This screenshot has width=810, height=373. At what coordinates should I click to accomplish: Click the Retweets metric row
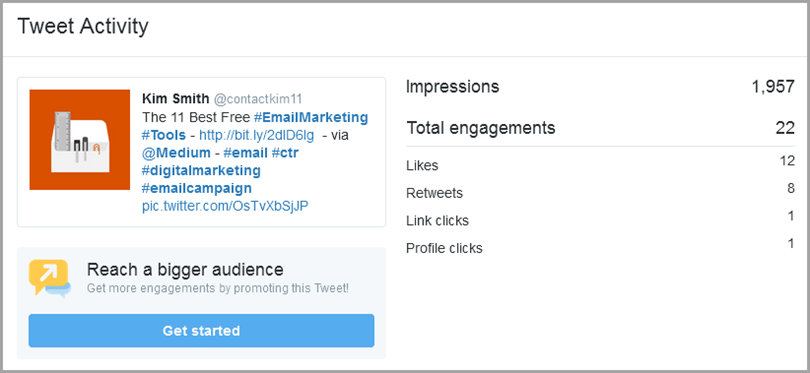coord(600,192)
